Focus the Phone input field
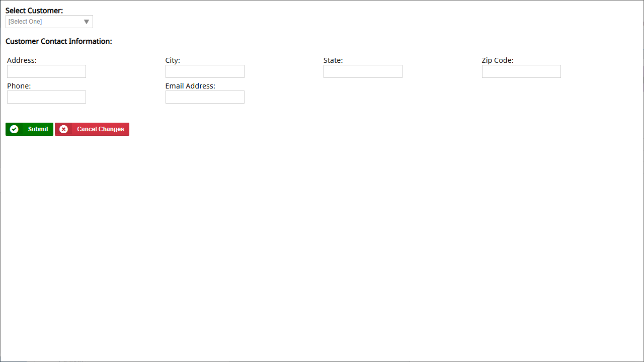 point(46,97)
